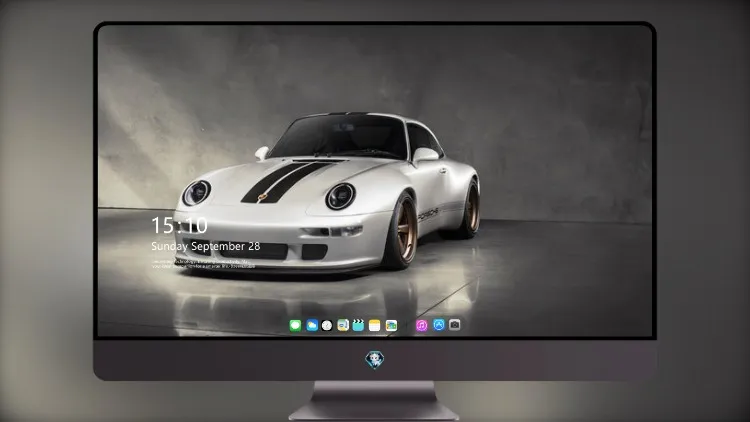The width and height of the screenshot is (750, 422).
Task: Launch the Maps app from the dock
Action: [x=343, y=325]
